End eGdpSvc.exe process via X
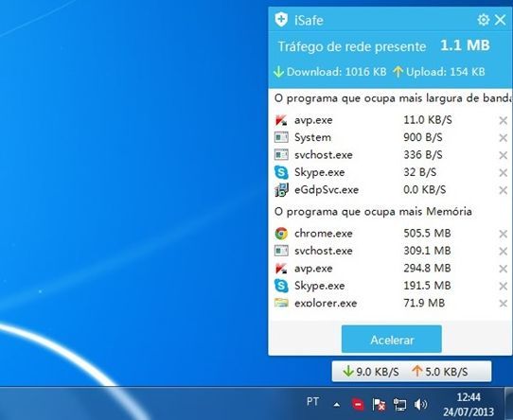This screenshot has height=420, width=513. (x=503, y=190)
